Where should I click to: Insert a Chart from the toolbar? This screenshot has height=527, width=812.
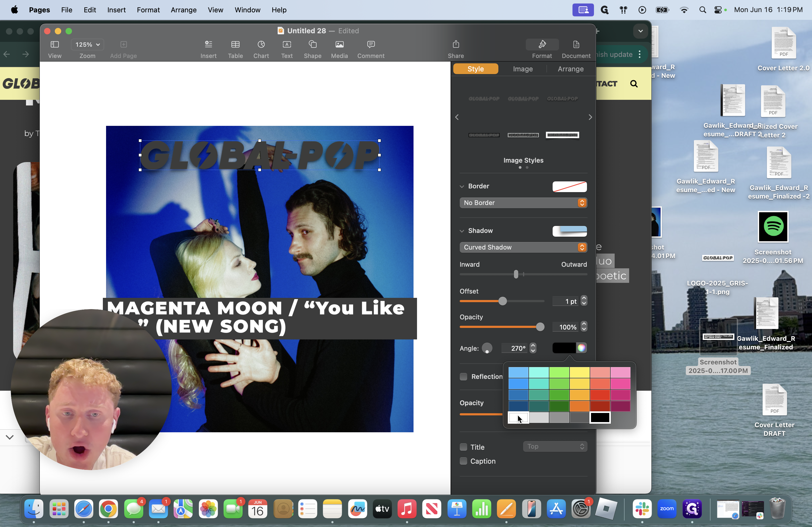click(x=261, y=45)
